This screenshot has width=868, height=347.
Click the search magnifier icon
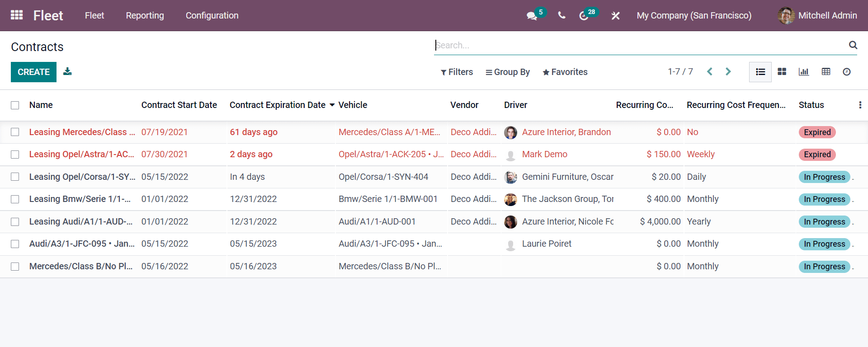tap(853, 45)
